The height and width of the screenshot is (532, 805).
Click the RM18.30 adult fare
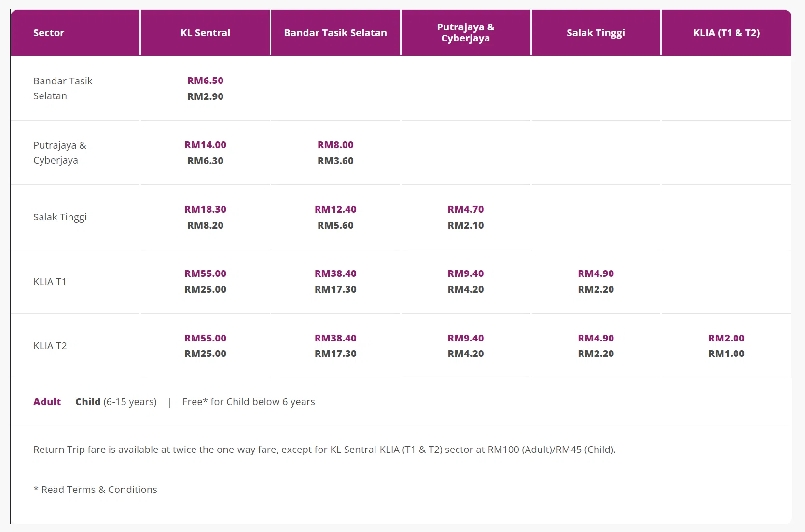[x=205, y=209]
